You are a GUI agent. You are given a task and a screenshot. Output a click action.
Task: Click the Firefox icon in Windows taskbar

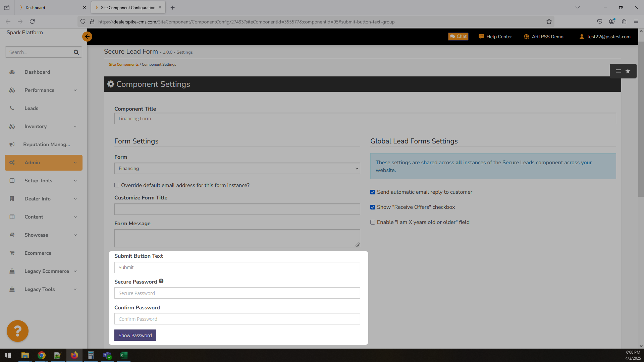point(74,355)
